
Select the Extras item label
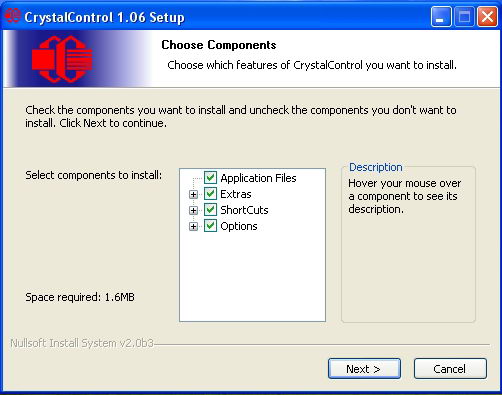point(236,194)
